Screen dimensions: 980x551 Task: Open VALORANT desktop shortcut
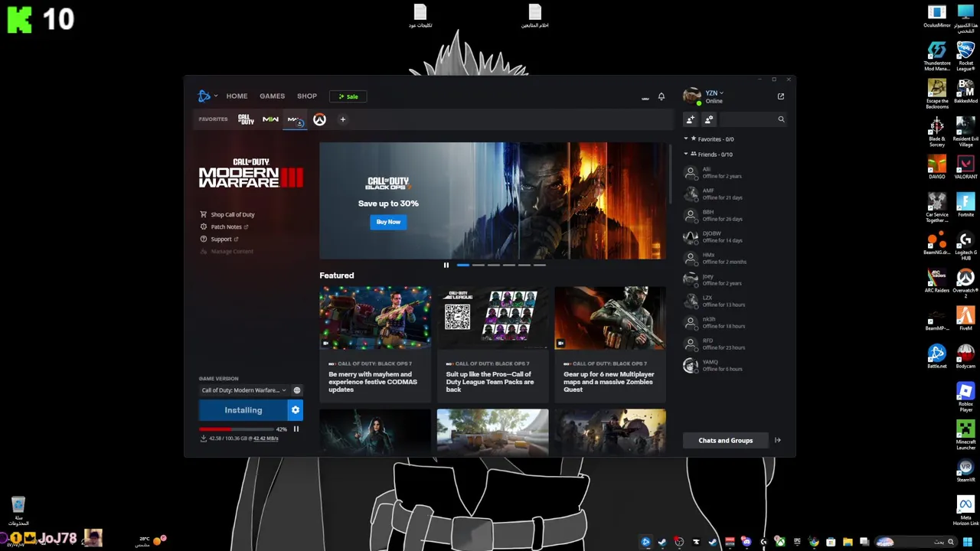pyautogui.click(x=965, y=167)
